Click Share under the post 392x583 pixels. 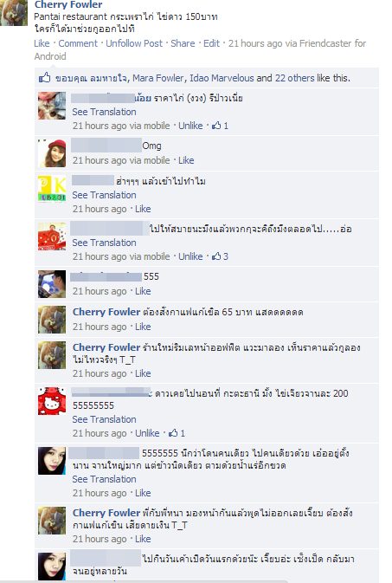pyautogui.click(x=183, y=43)
